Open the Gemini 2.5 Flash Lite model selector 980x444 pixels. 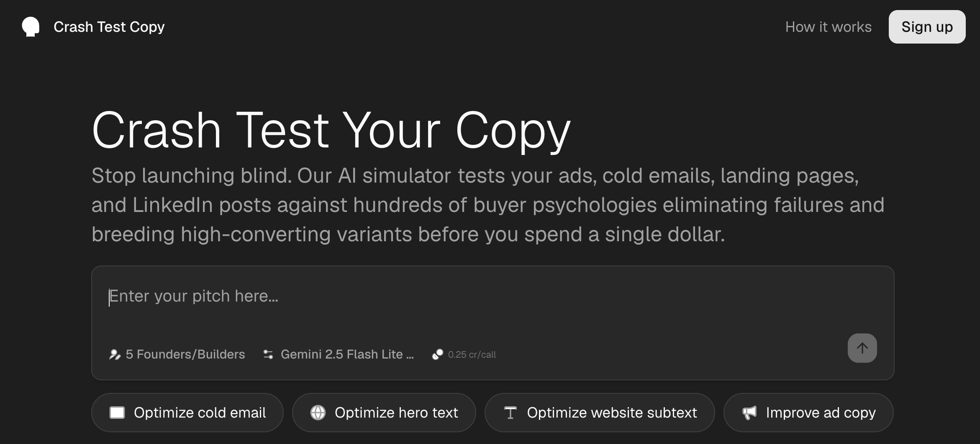click(347, 354)
